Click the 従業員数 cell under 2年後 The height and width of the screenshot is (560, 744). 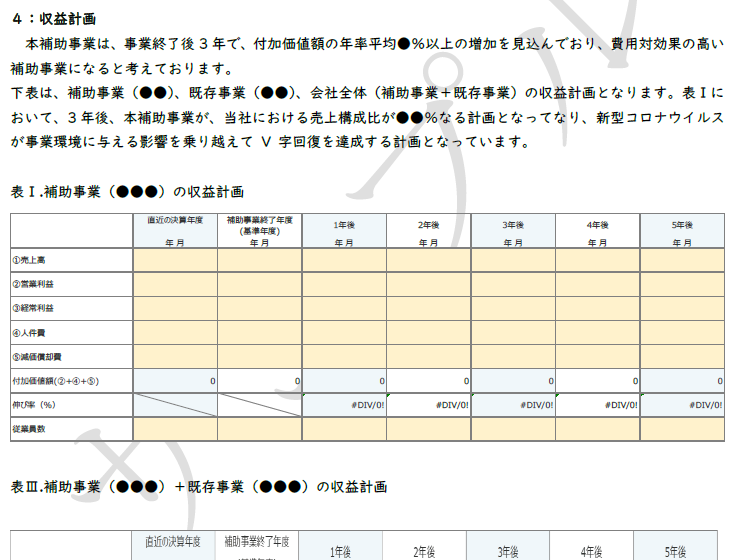pyautogui.click(x=429, y=429)
